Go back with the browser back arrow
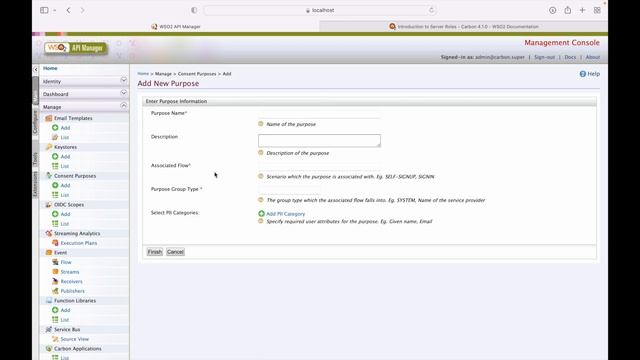The width and height of the screenshot is (640, 360). 69,10
